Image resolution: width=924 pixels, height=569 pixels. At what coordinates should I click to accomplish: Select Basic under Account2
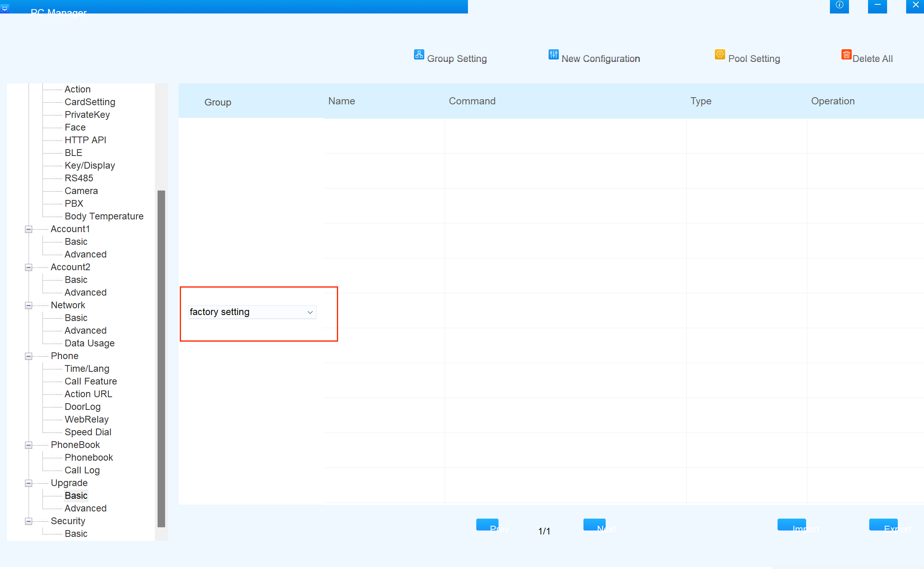(x=76, y=280)
